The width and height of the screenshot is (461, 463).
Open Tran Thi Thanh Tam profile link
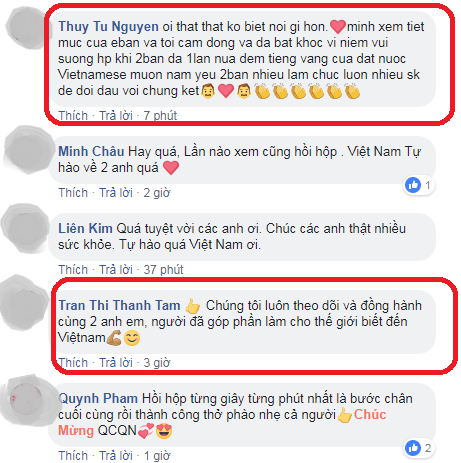pos(119,306)
